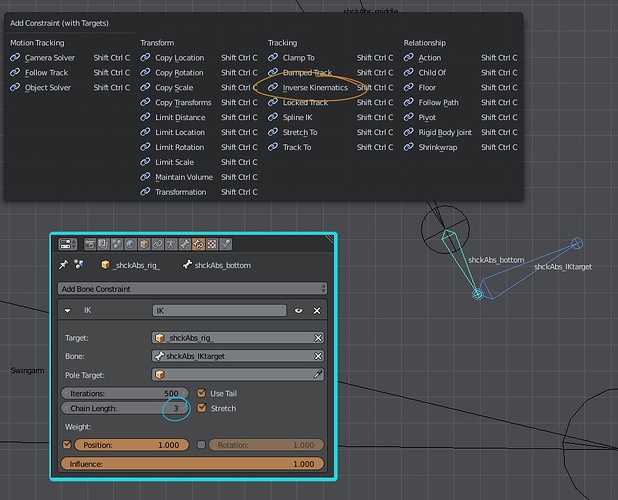Click the Properties editor type selector
The width and height of the screenshot is (618, 500).
(68, 244)
